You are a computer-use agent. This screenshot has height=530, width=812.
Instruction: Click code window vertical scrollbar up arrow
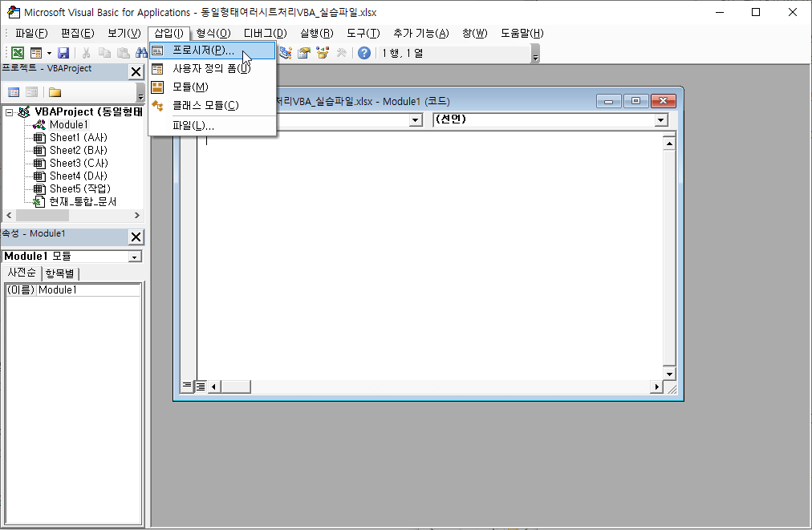[x=669, y=144]
